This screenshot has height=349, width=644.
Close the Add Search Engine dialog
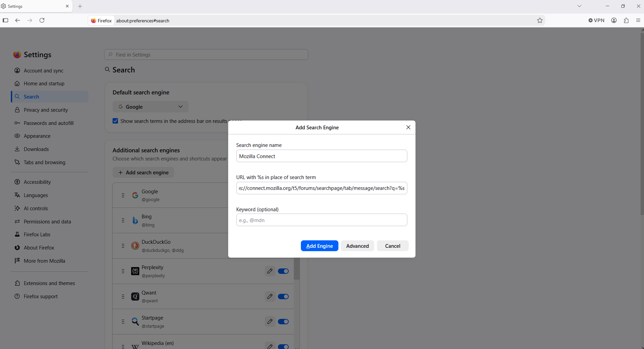pyautogui.click(x=408, y=127)
